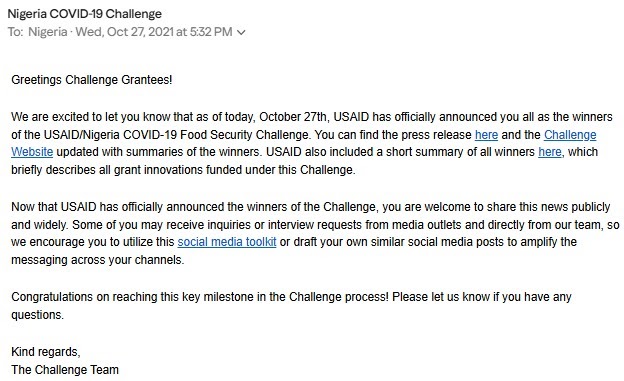Click "messaging across your channels." line

[98, 260]
